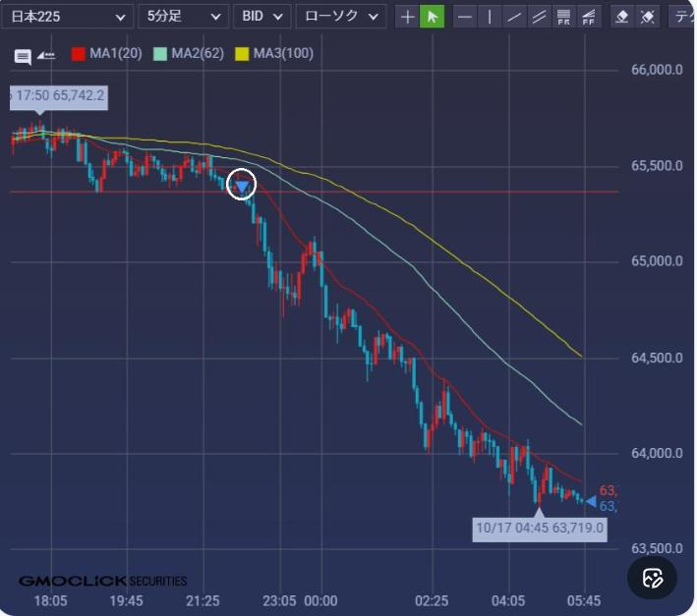The height and width of the screenshot is (616, 697).
Task: Click the MA3(100) yellow color swatch
Action: coord(242,54)
